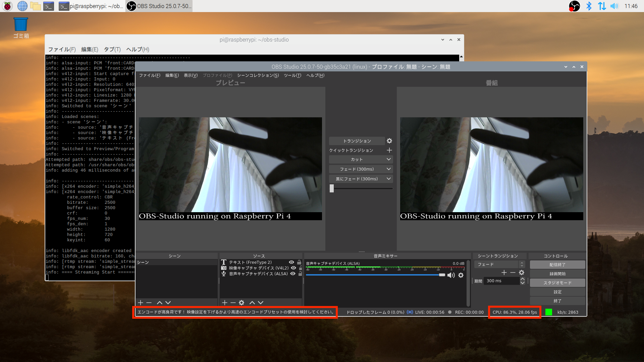644x362 pixels.
Task: Click the preview video thumbnail
Action: click(x=230, y=169)
